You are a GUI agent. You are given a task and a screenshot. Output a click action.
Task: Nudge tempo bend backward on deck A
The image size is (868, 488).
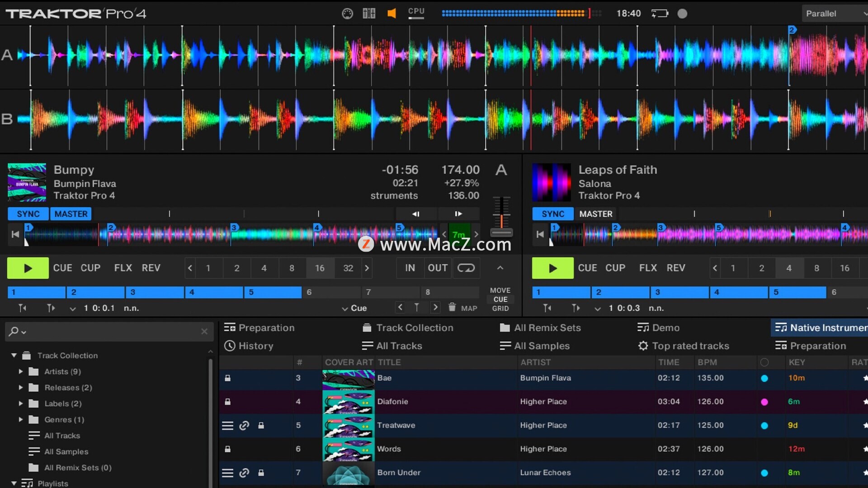coord(416,214)
